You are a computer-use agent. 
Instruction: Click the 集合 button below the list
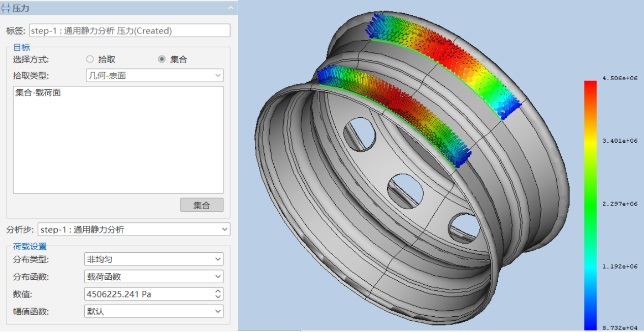tap(202, 205)
